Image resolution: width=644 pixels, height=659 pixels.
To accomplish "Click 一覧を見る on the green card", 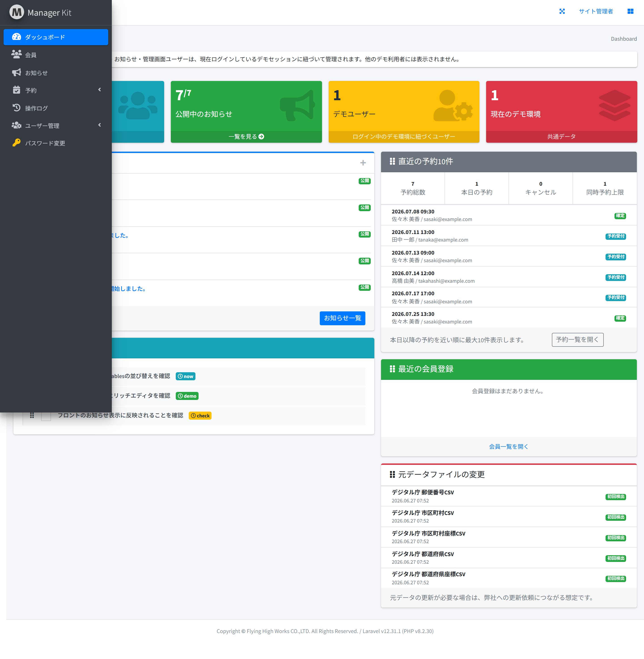I will (x=246, y=137).
